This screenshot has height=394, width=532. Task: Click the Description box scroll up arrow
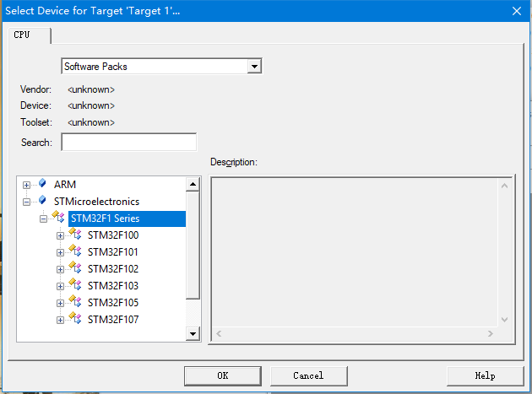pyautogui.click(x=504, y=186)
